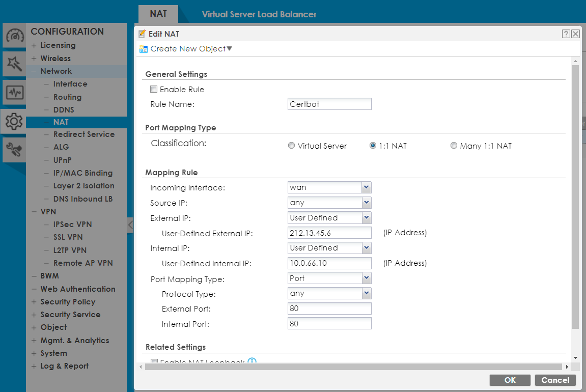Image resolution: width=586 pixels, height=392 pixels.
Task: Open the Source IP dropdown
Action: [366, 203]
